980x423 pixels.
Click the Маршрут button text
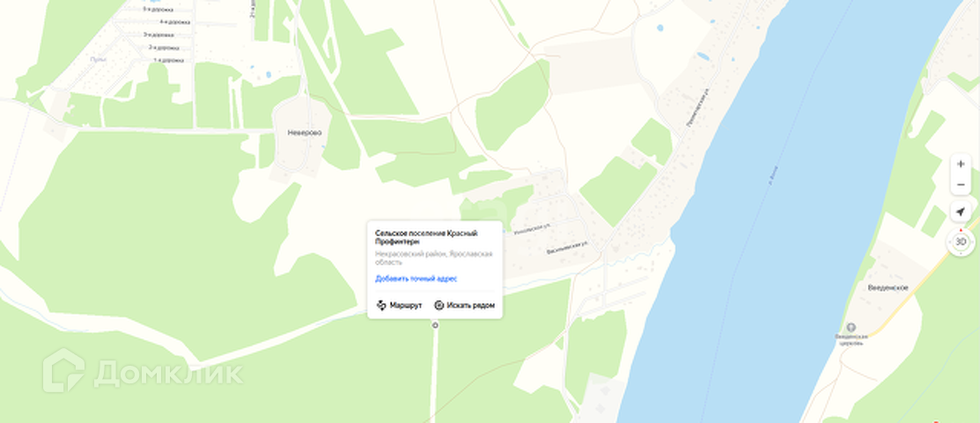(x=406, y=306)
